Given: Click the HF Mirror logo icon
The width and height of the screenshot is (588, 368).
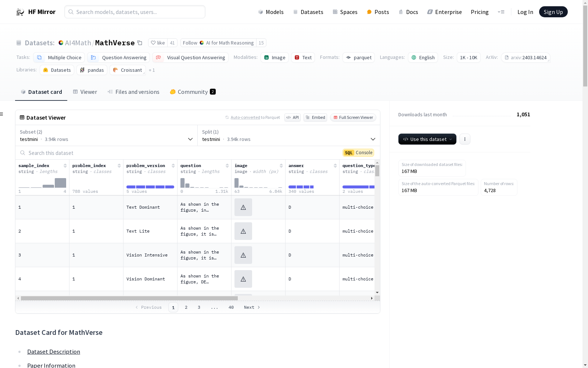Looking at the screenshot, I should 20,12.
